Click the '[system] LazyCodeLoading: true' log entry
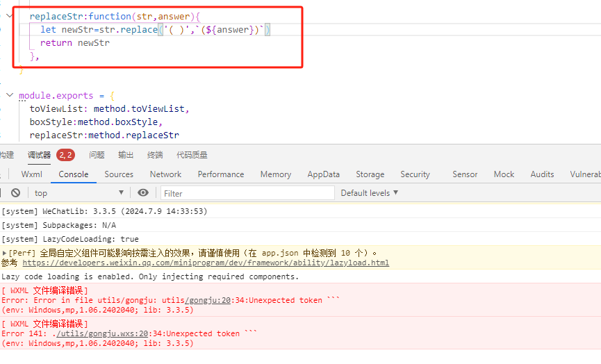The image size is (601, 364). click(x=70, y=239)
